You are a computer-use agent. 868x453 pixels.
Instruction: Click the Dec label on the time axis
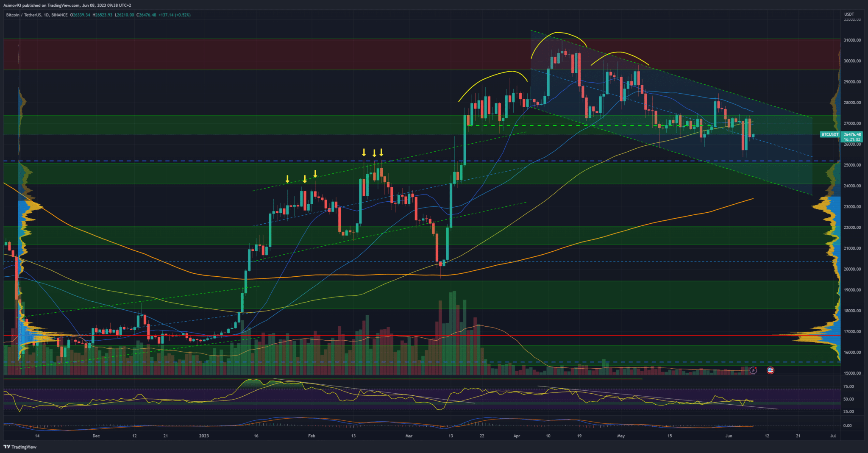[96, 436]
